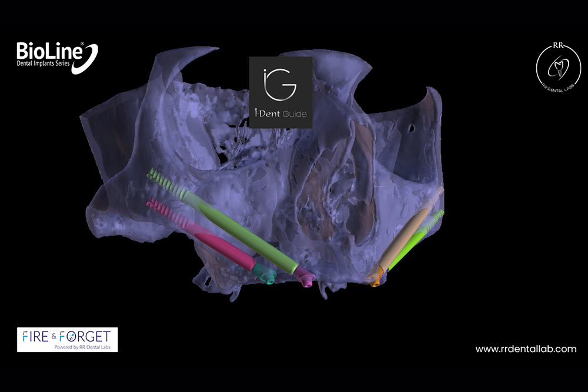Click 'Powered by RR Dental Labs' text
588x392 pixels.
click(68, 346)
